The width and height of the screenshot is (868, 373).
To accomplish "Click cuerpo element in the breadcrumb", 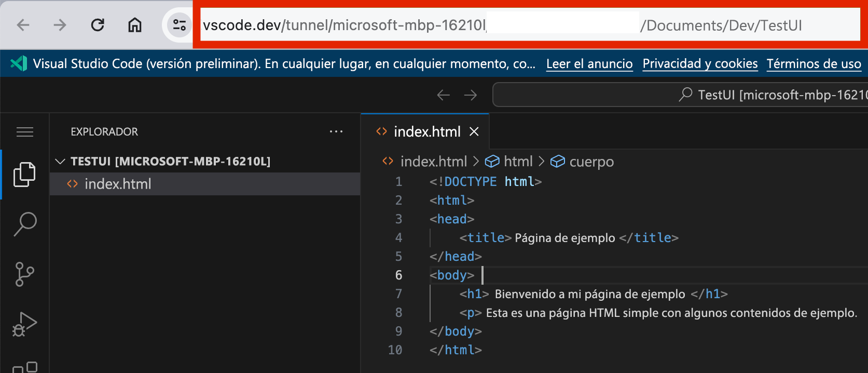I will [591, 162].
